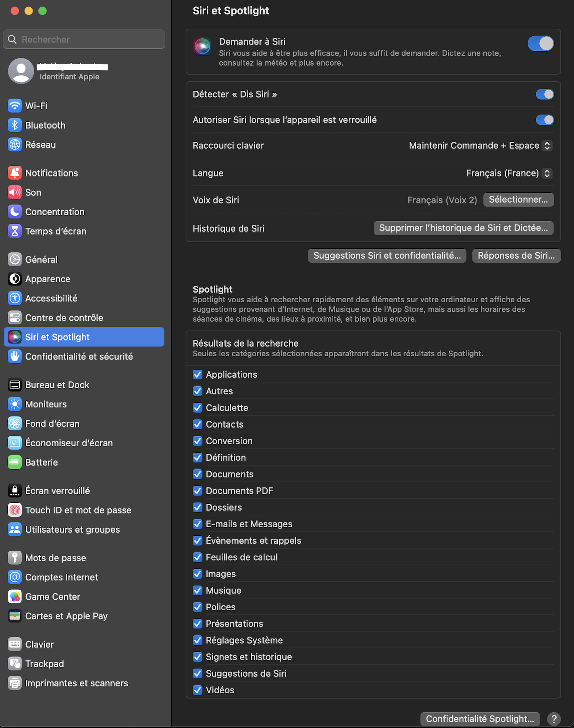574x728 pixels.
Task: Click the Général gear icon
Action: (x=15, y=260)
